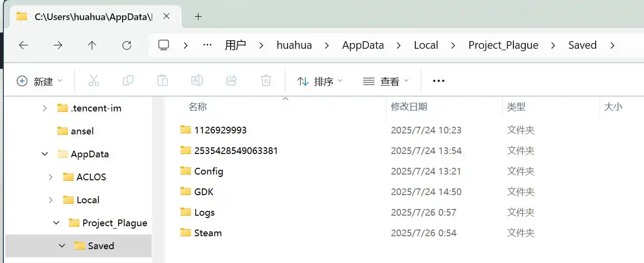Viewport: 644px width, 263px height.
Task: Open the See more three-dot menu
Action: tap(439, 81)
